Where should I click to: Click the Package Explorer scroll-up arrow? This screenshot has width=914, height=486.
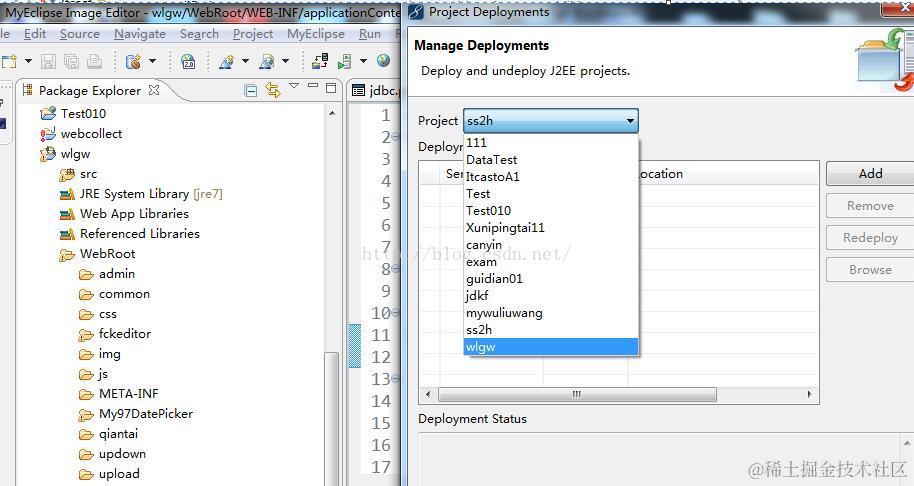(332, 113)
